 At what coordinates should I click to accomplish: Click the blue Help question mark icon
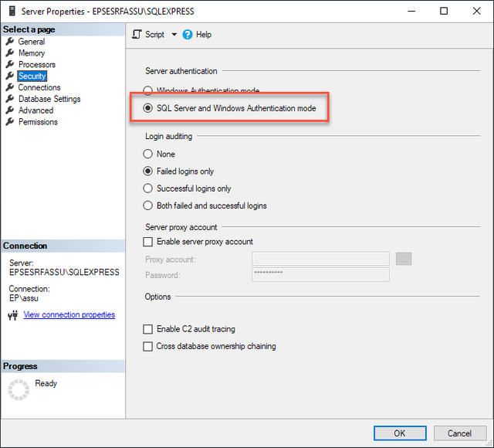point(187,34)
